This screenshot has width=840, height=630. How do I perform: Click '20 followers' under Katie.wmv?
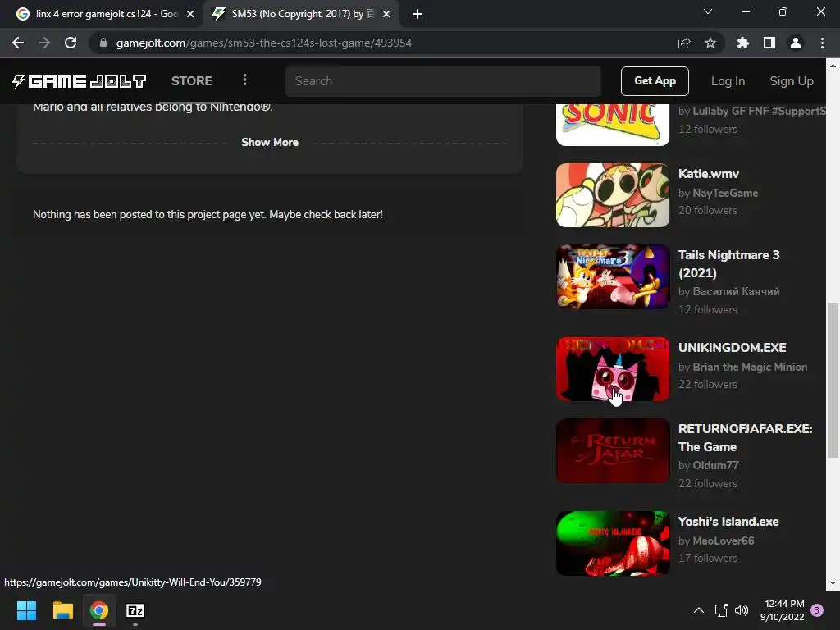tap(708, 210)
